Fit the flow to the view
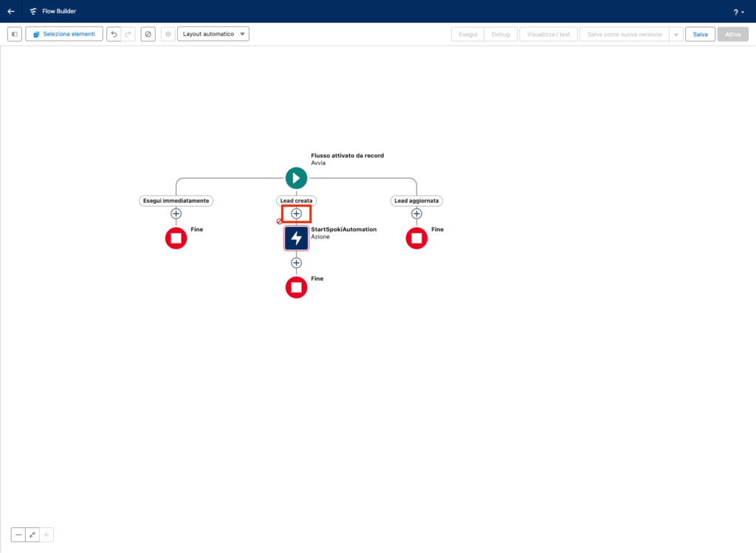Image resolution: width=756 pixels, height=553 pixels. click(32, 535)
